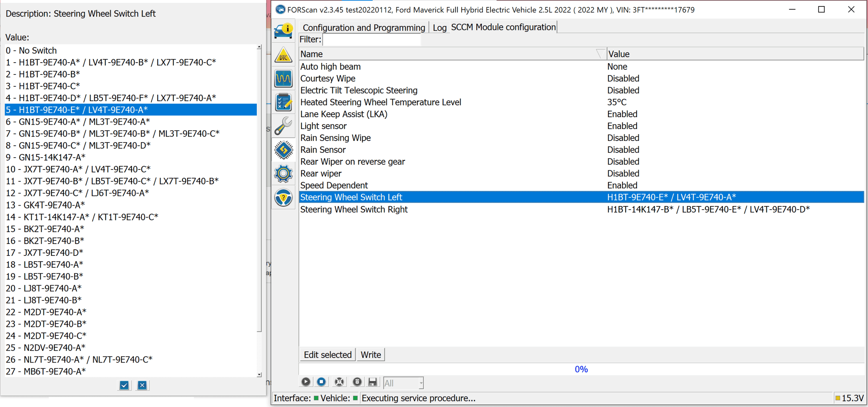Select value 13 - GK4T-9E740-A*

click(131, 205)
